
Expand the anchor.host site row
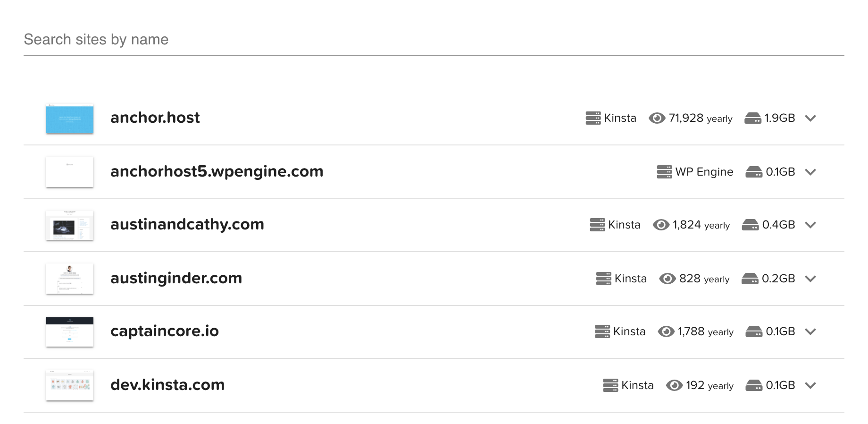810,118
